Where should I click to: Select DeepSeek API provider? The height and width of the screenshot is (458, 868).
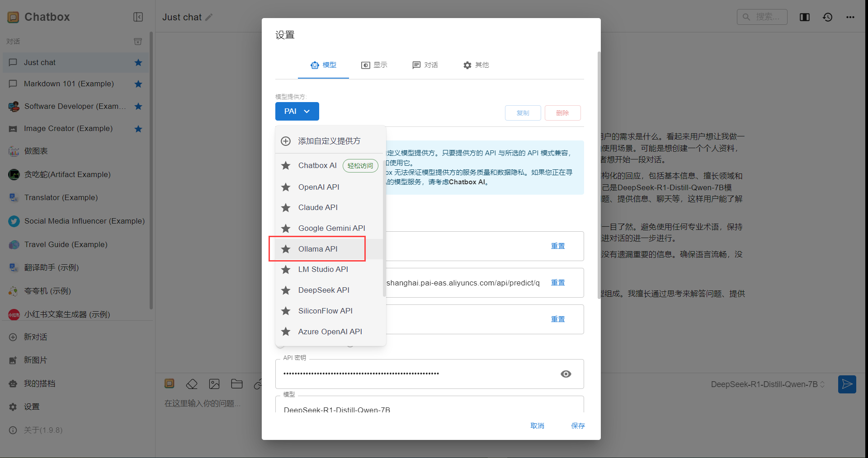tap(329, 290)
